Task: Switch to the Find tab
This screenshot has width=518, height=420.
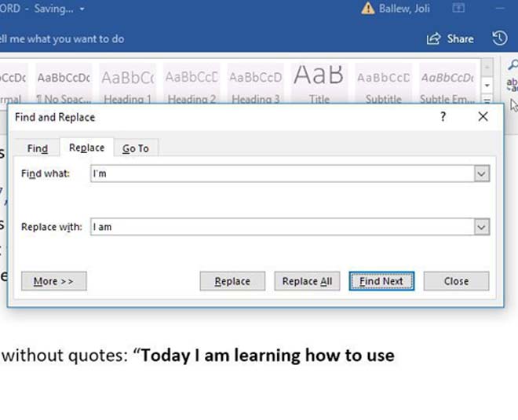Action: click(38, 148)
